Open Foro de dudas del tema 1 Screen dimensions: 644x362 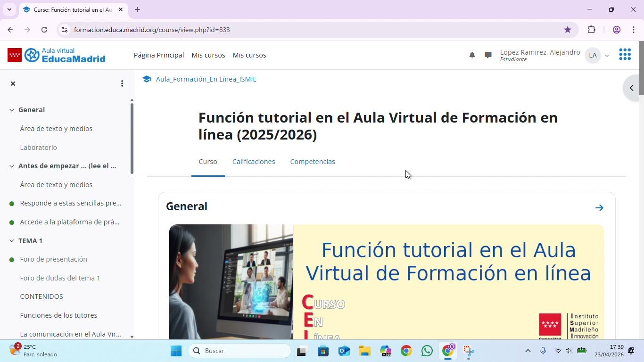coord(60,278)
